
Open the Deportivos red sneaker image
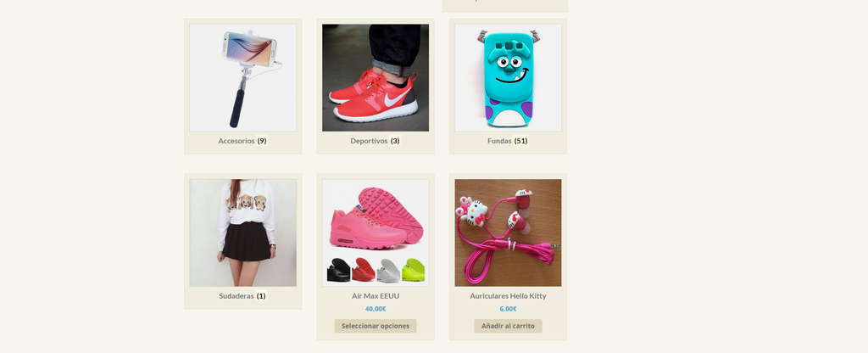376,77
